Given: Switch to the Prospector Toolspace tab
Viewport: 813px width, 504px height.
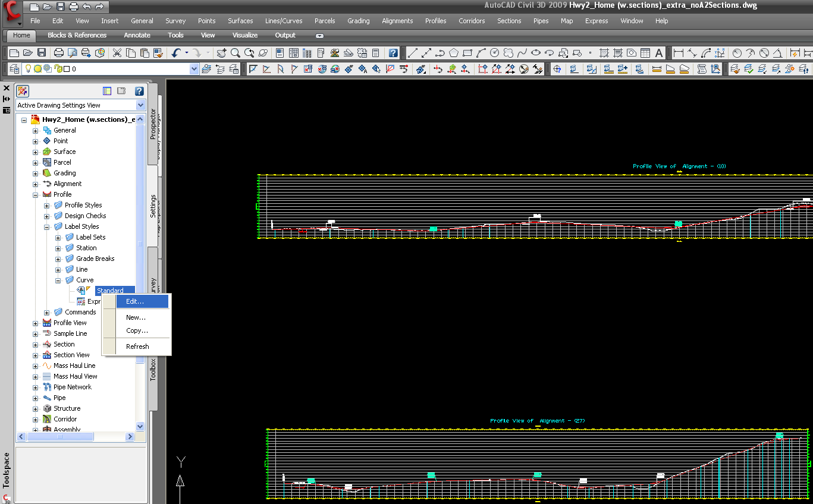Looking at the screenshot, I should (153, 124).
